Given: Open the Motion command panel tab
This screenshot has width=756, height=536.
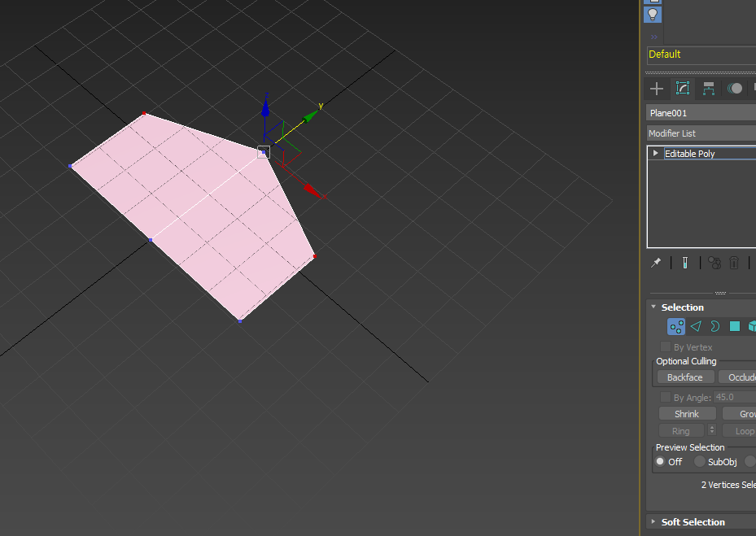Looking at the screenshot, I should coord(735,88).
